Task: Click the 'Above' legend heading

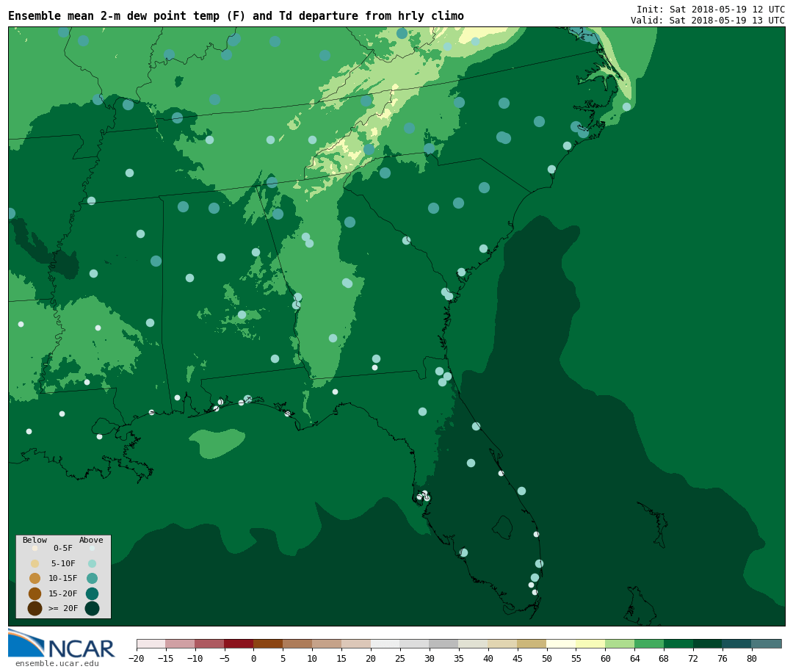Action: 91,540
